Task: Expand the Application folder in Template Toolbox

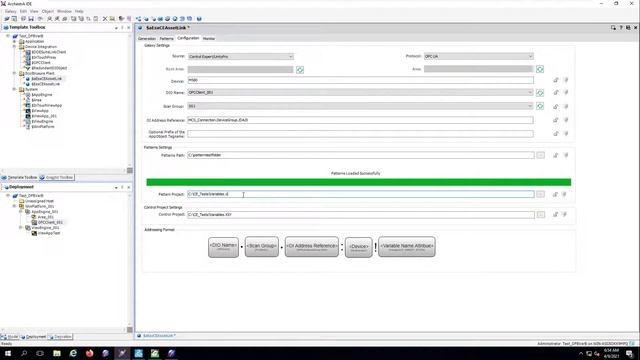Action: [x=14, y=41]
